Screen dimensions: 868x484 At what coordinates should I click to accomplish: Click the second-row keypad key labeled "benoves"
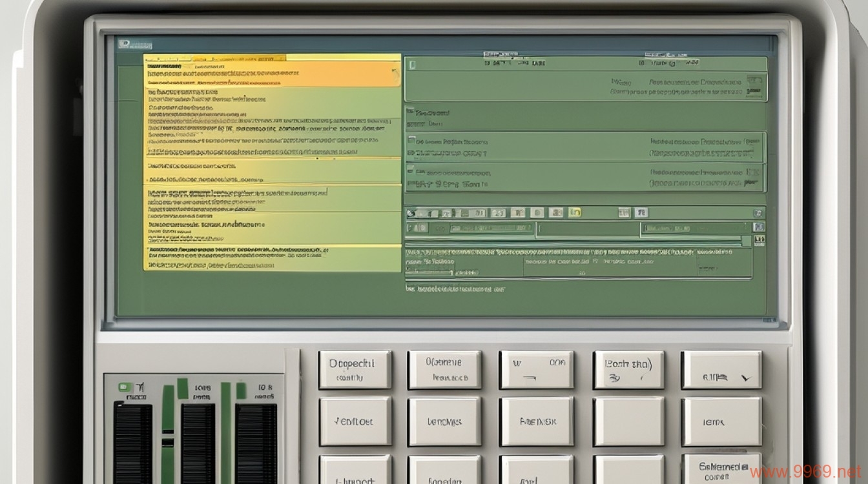coord(445,421)
